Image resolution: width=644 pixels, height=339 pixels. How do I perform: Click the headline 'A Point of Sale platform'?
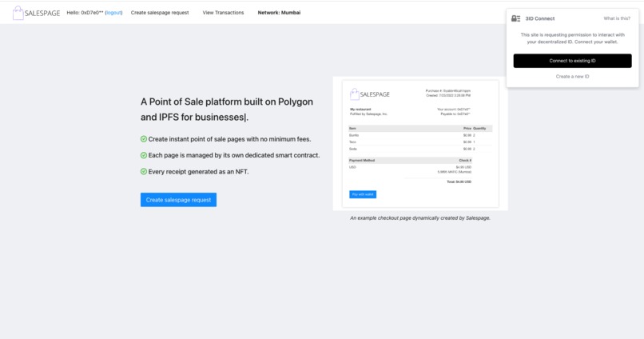[227, 110]
